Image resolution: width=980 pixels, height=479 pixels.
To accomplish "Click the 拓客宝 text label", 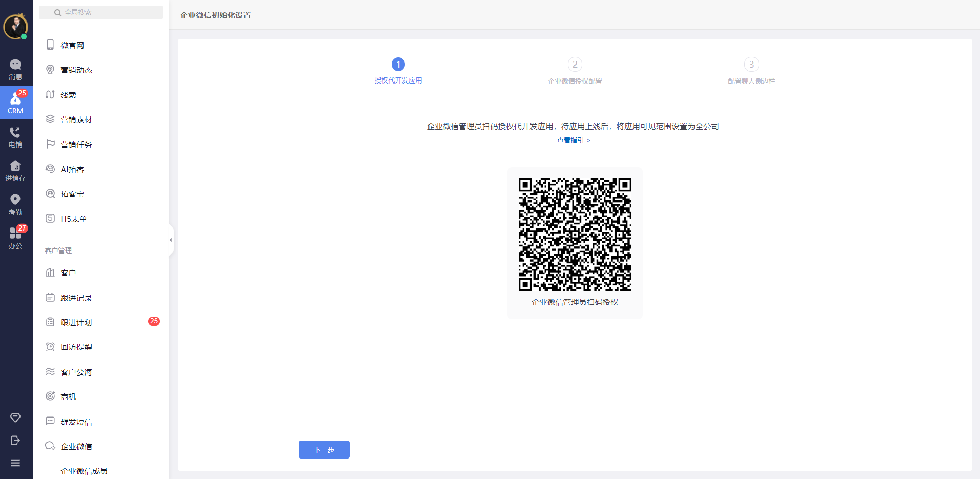I will [x=72, y=194].
